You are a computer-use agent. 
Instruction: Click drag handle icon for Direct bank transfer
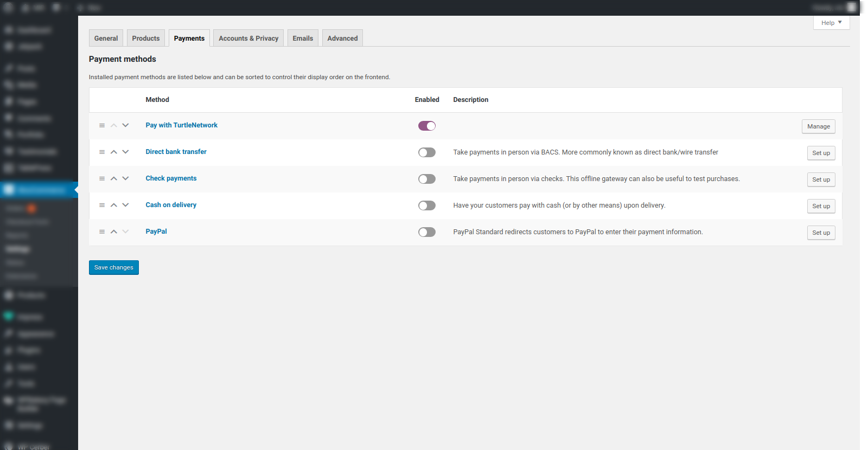point(102,152)
